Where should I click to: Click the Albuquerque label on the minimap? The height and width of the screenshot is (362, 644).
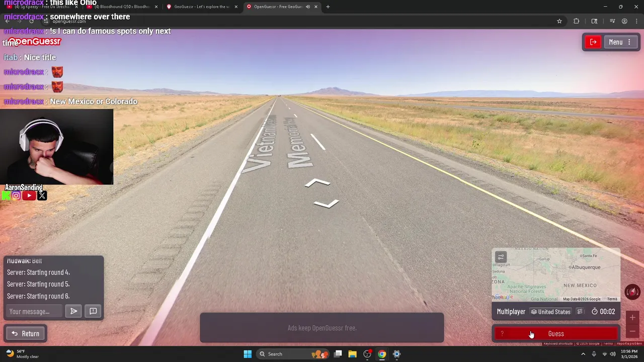pyautogui.click(x=585, y=267)
